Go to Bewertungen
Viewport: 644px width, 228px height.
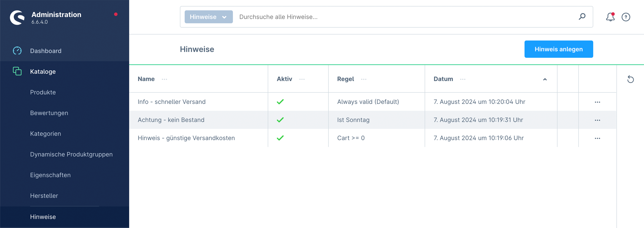[49, 113]
